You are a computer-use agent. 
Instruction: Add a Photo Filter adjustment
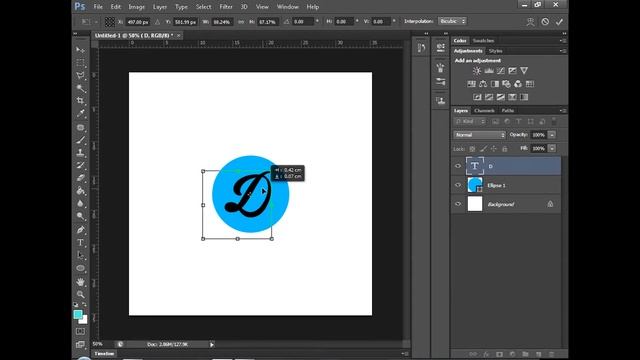507,84
